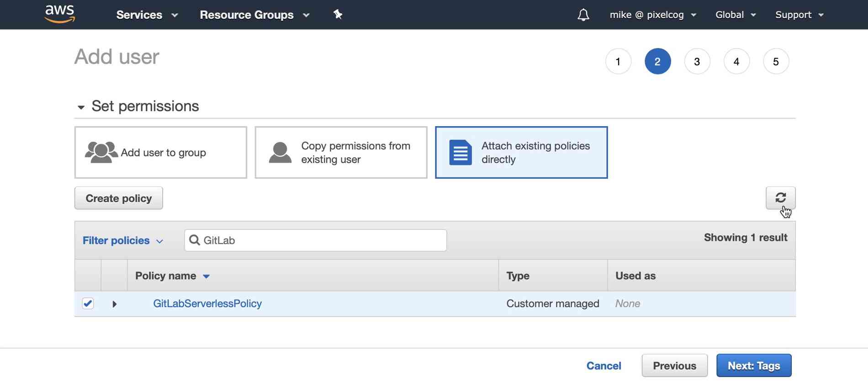Choose Copy permissions from existing user
Viewport: 868px width, 383px height.
click(341, 152)
